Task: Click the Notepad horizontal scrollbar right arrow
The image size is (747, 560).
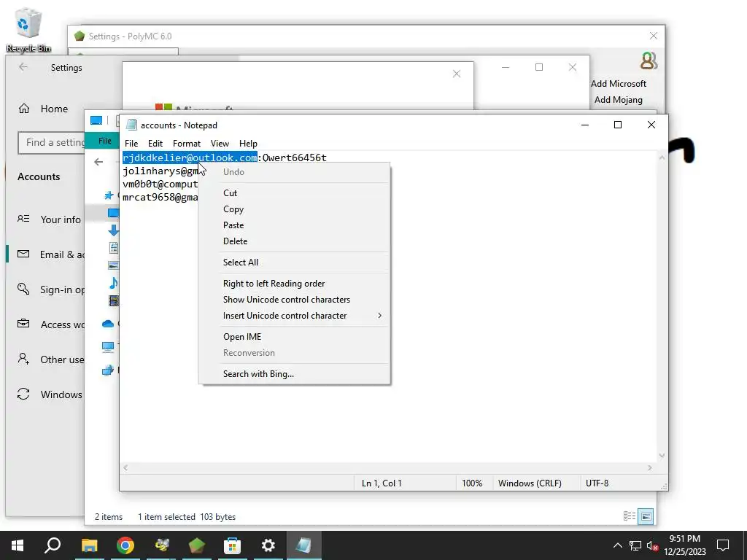Action: tap(649, 468)
